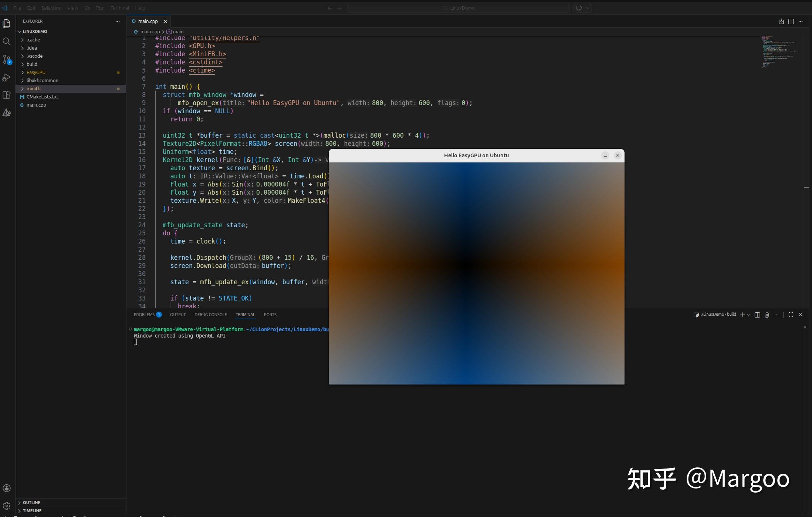The height and width of the screenshot is (517, 812).
Task: Expand the minifb folder
Action: pos(71,88)
